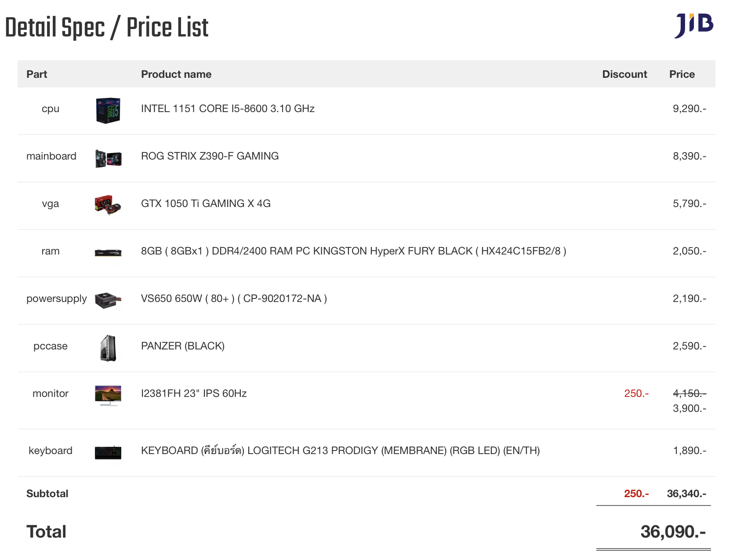The image size is (733, 560).
Task: Click the Discount column header
Action: (624, 74)
